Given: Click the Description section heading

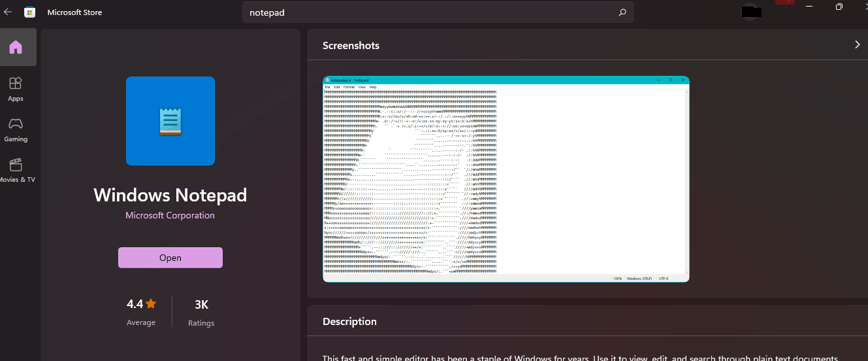Looking at the screenshot, I should (349, 321).
